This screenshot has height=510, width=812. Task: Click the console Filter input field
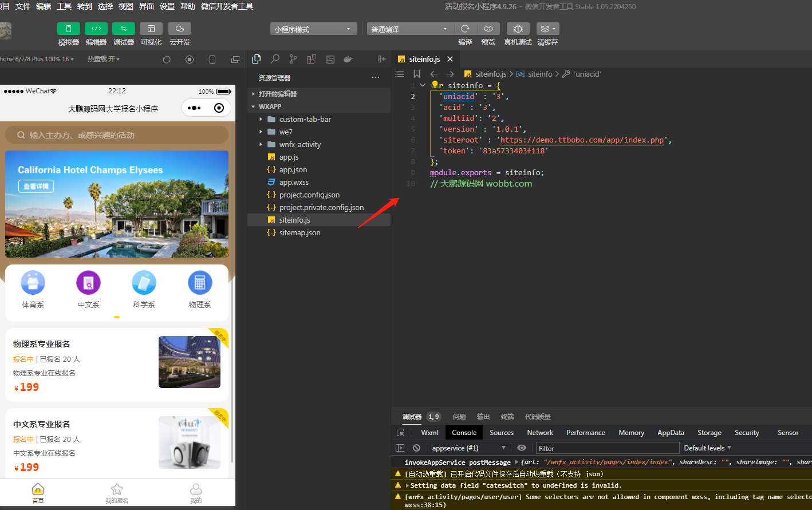(607, 448)
